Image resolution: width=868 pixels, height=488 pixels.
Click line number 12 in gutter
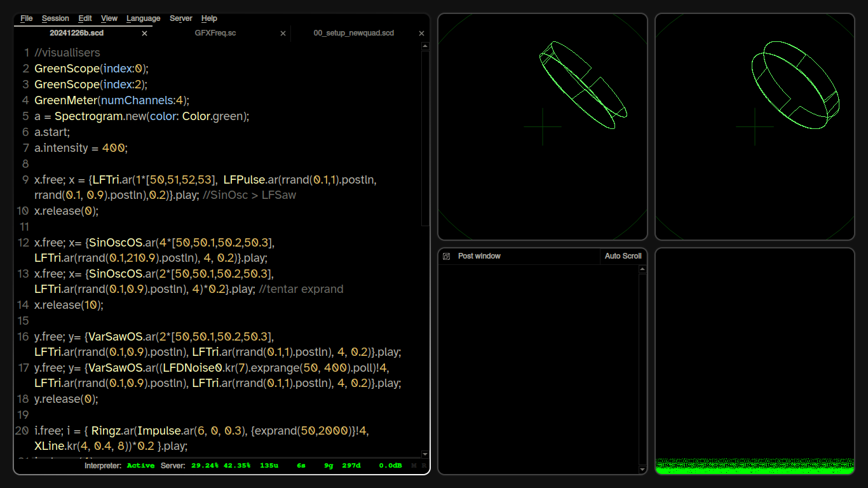pos(24,243)
